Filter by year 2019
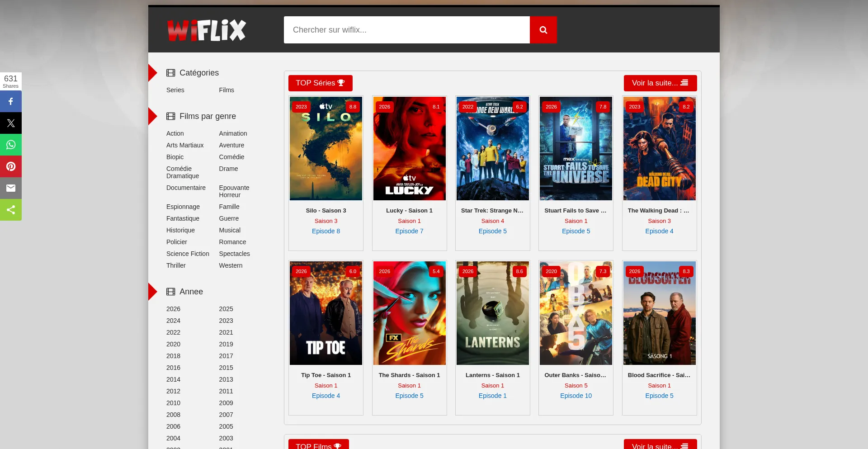 coord(226,344)
